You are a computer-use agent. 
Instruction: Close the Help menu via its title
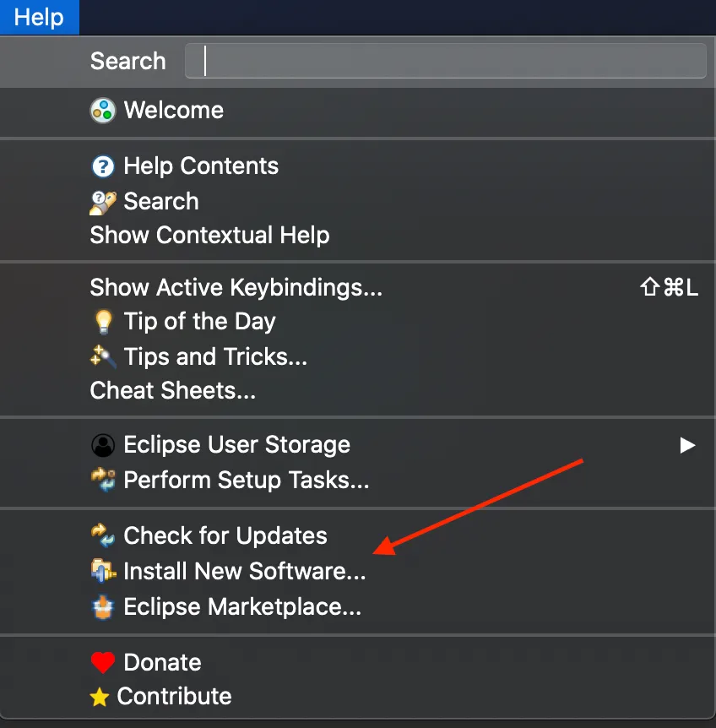point(39,17)
